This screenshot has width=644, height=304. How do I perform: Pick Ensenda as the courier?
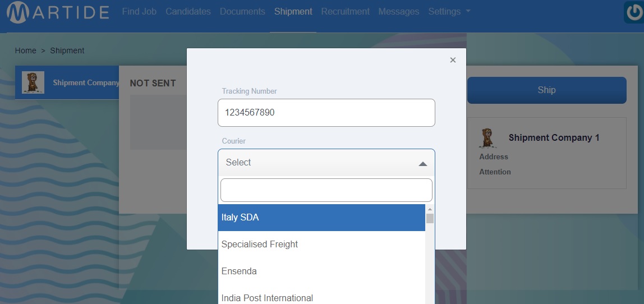(x=321, y=271)
